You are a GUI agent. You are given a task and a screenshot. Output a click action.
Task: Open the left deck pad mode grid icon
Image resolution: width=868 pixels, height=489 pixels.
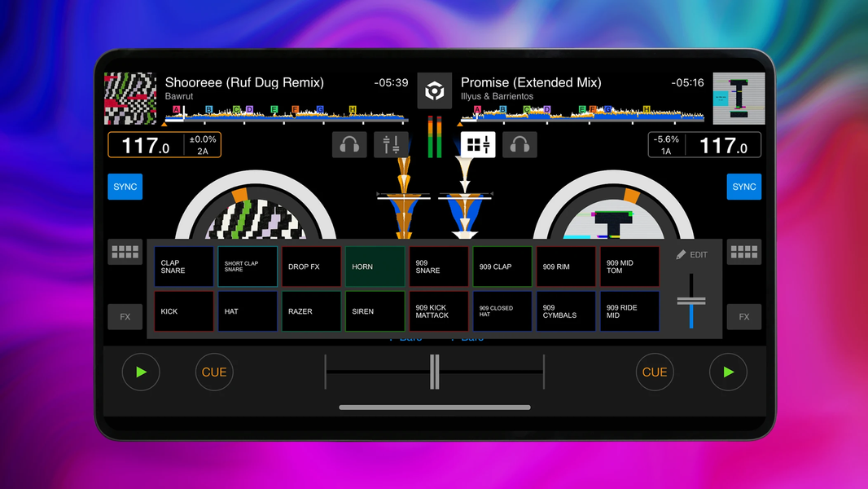tap(125, 251)
